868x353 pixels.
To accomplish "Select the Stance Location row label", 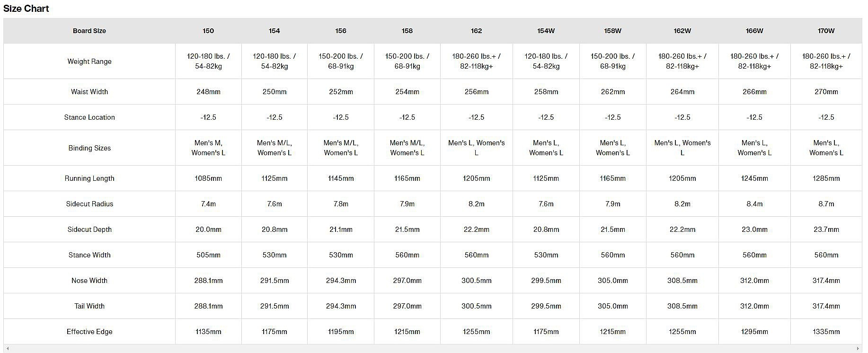I will 89,117.
